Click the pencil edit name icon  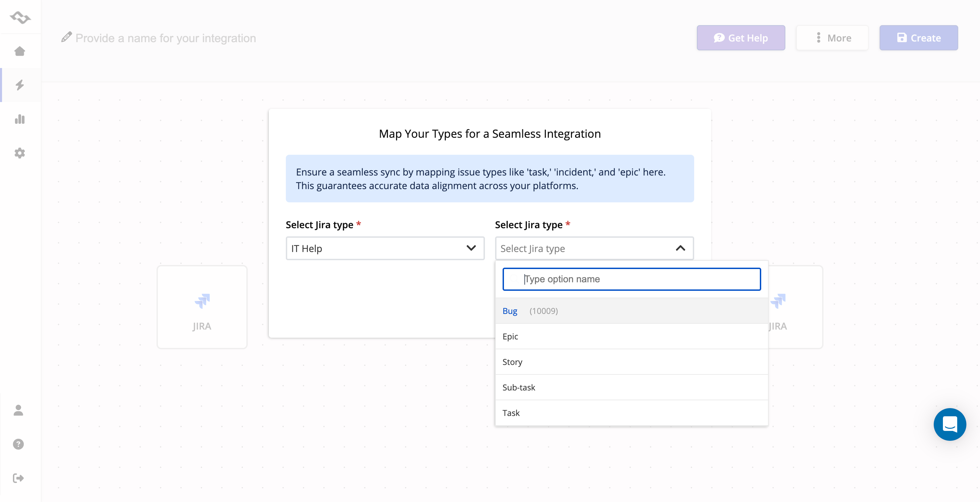click(x=66, y=37)
